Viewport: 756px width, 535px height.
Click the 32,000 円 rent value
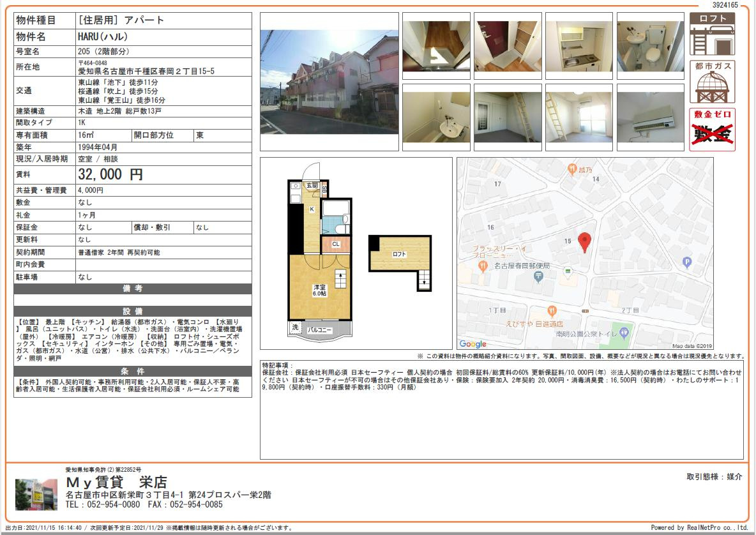coord(110,174)
